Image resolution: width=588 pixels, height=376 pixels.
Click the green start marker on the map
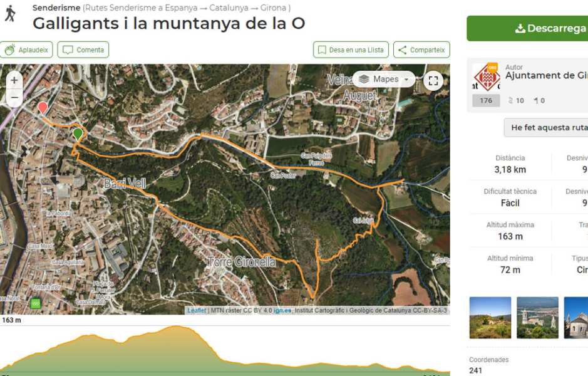pos(78,132)
